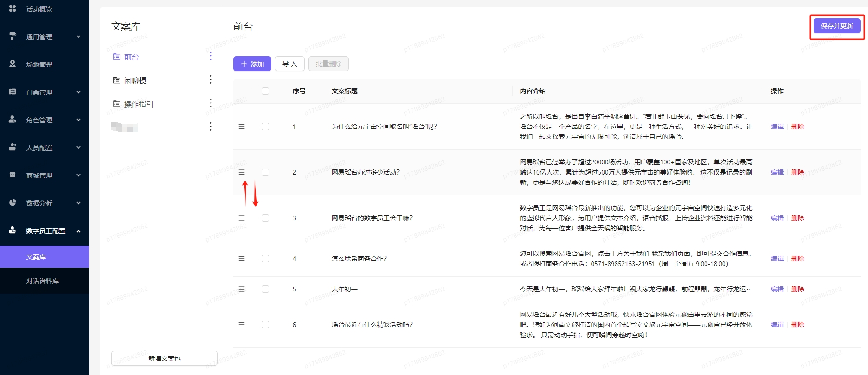868x375 pixels.
Task: Tick the select-all checkbox in table header
Action: point(265,91)
